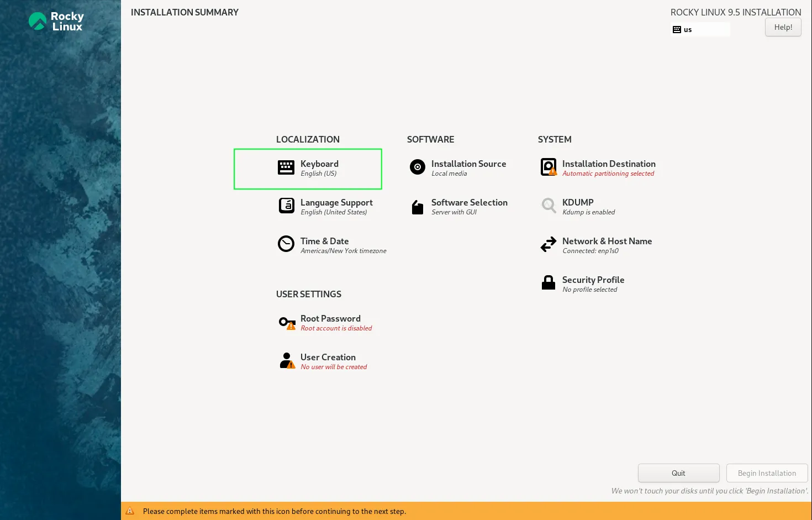Open the Keyboard label
Image resolution: width=812 pixels, height=520 pixels.
click(319, 164)
